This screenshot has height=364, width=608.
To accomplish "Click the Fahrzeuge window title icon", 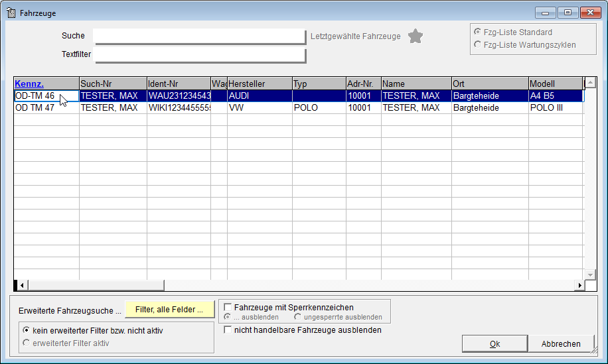I will click(x=11, y=13).
